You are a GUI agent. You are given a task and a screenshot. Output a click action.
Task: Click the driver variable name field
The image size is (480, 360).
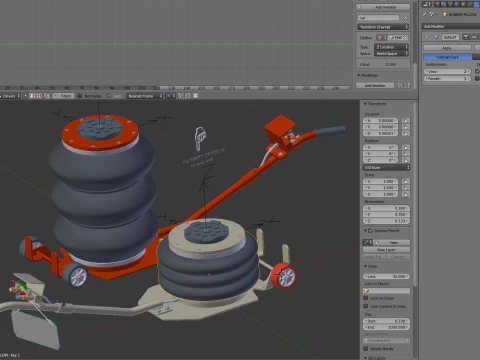pos(378,18)
